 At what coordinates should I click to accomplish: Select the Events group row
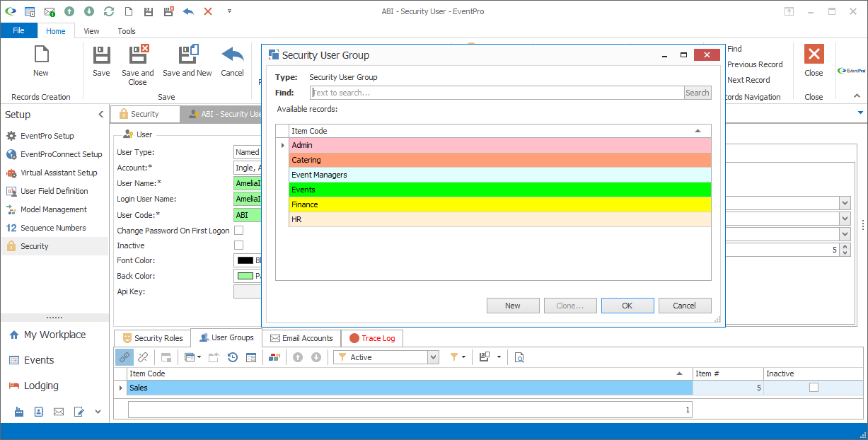[x=499, y=190]
